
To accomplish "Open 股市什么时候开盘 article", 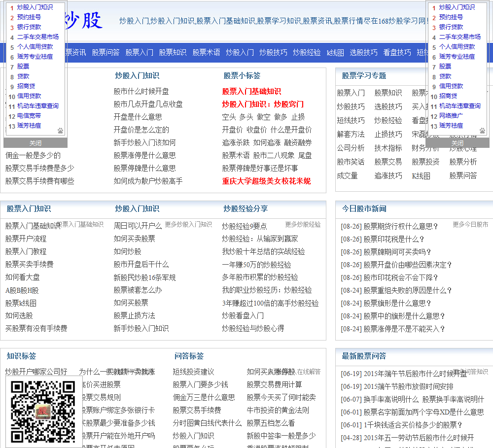I will (141, 92).
